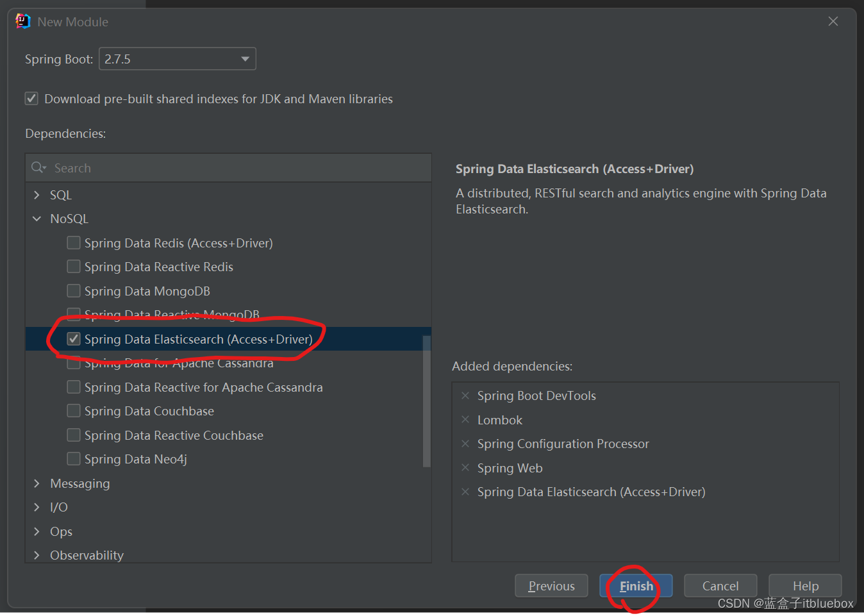Check Spring Data Reactive Couchbase
Screen dimensions: 864x616
pos(74,435)
